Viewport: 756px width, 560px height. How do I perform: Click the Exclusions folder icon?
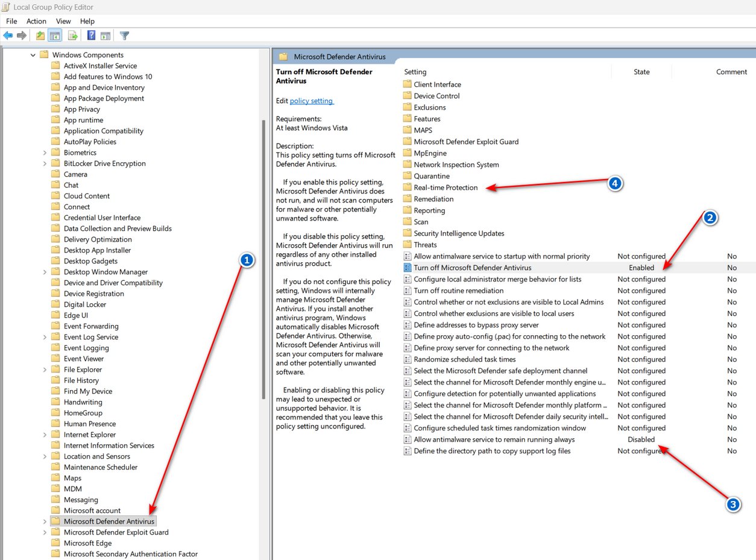point(408,107)
